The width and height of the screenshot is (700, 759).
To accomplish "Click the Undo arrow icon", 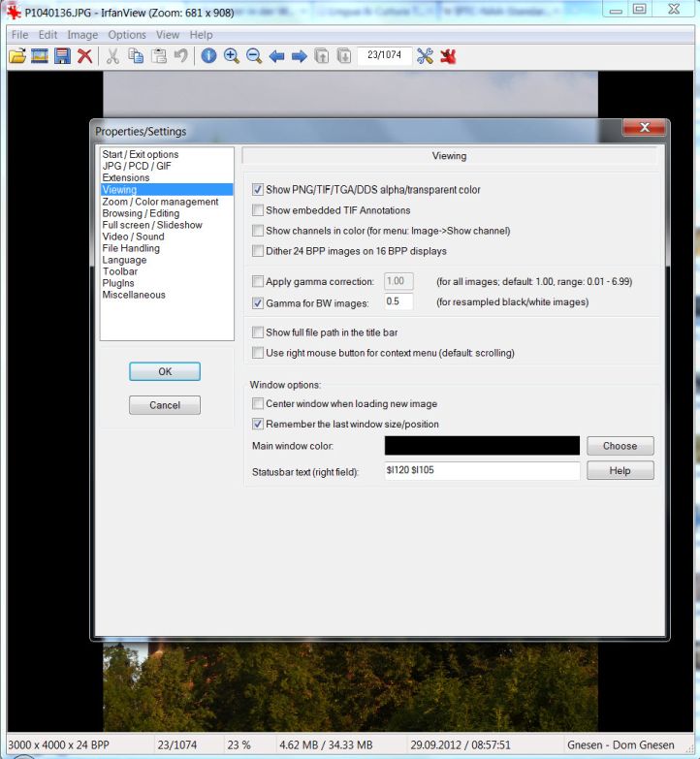I will (181, 56).
